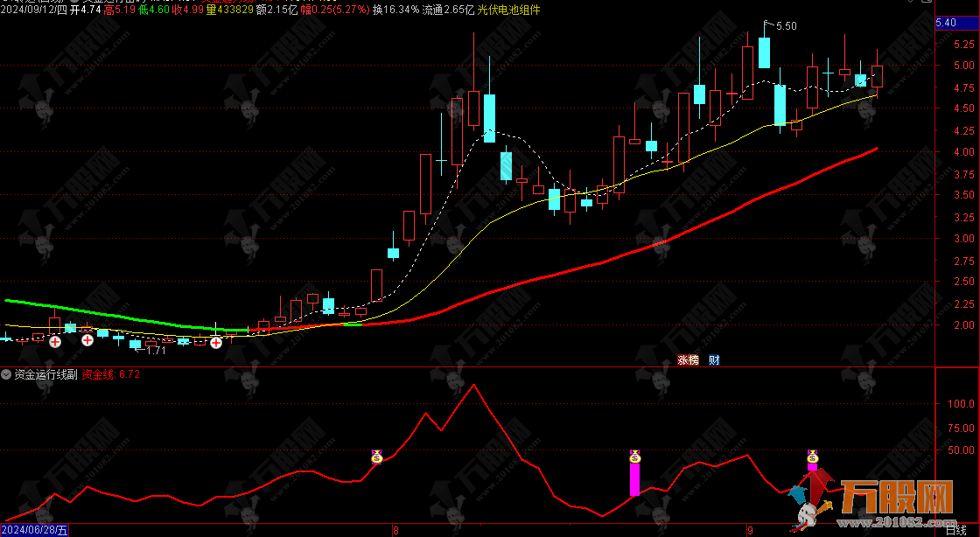Click the leftmost money bag signal icon
The height and width of the screenshot is (537, 980).
[377, 457]
